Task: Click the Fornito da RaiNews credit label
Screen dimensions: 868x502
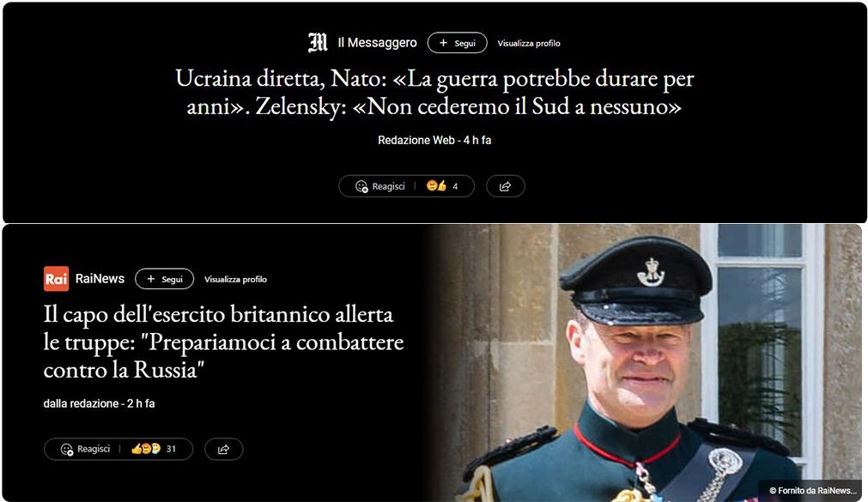Action: [813, 490]
